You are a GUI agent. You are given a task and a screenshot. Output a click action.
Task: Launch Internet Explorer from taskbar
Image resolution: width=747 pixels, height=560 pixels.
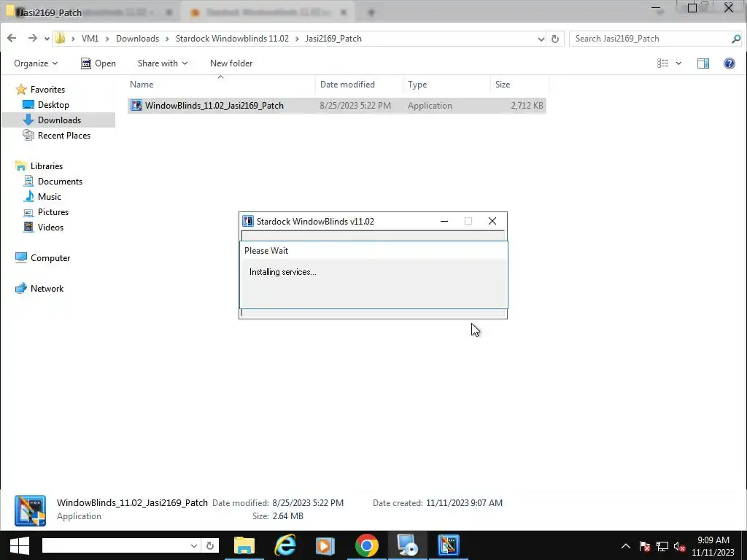coord(285,545)
